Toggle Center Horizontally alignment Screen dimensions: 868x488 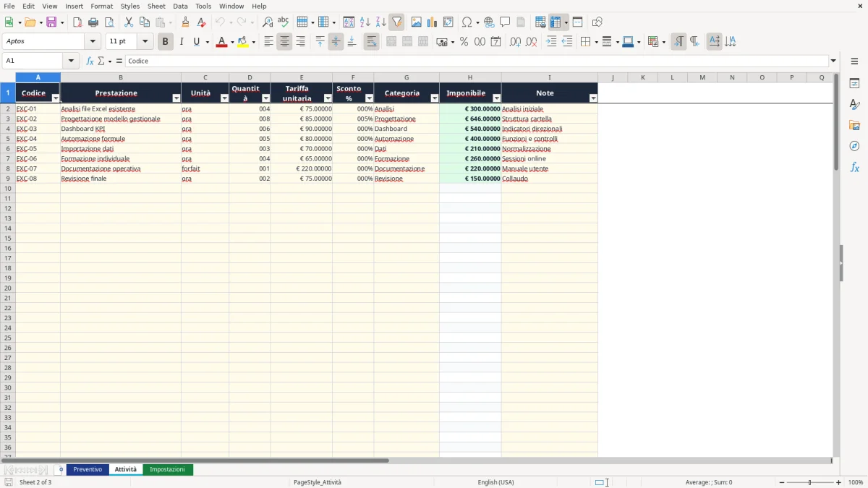tap(284, 42)
